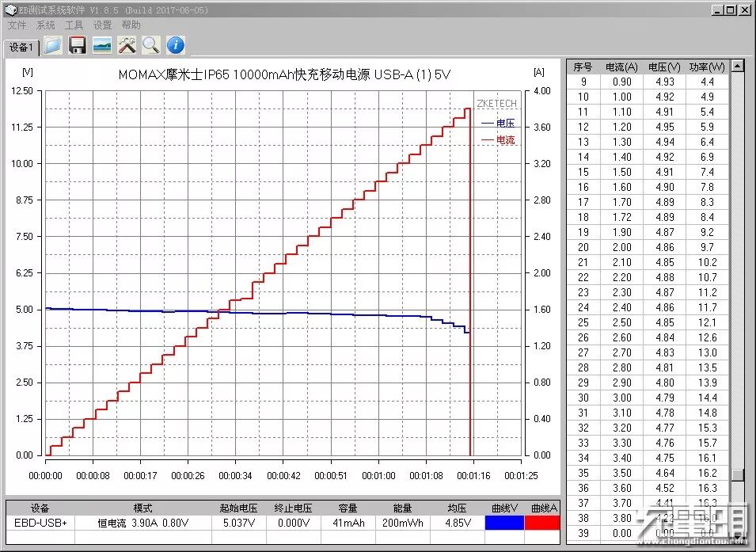Click the magnifying glass icon
This screenshot has height=552, width=756.
(x=151, y=45)
